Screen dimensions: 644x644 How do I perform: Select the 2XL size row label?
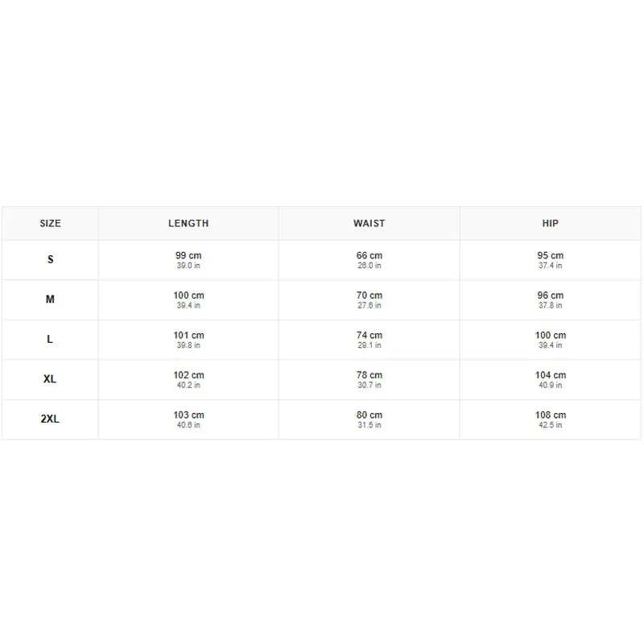(50, 419)
